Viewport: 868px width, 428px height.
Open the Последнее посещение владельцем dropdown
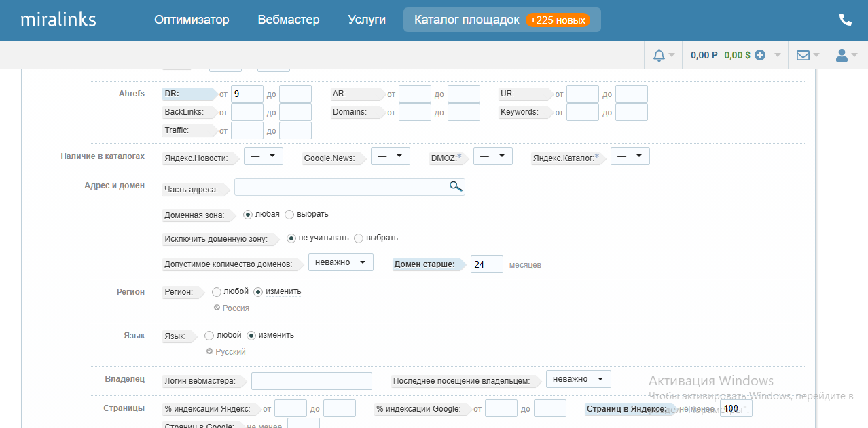tap(578, 379)
